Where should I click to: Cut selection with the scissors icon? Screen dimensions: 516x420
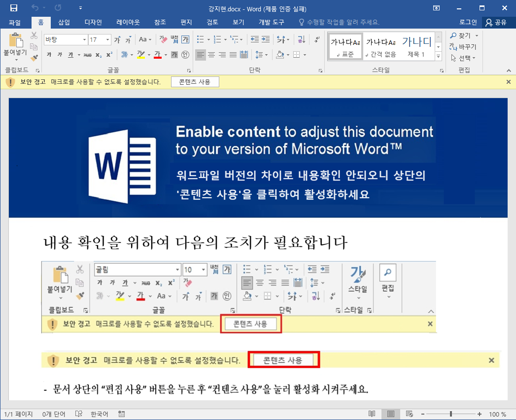click(34, 35)
